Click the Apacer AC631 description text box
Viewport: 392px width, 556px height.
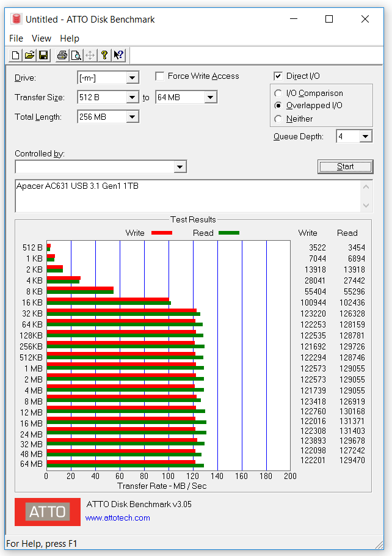[188, 196]
